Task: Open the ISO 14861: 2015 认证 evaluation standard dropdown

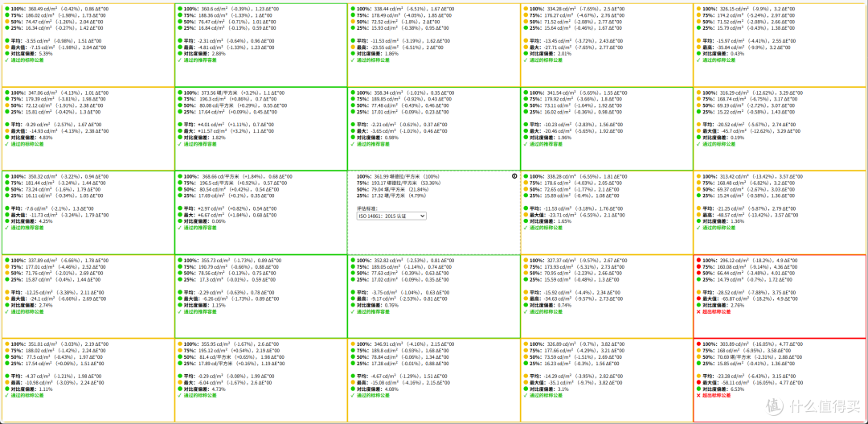Action: [x=391, y=215]
